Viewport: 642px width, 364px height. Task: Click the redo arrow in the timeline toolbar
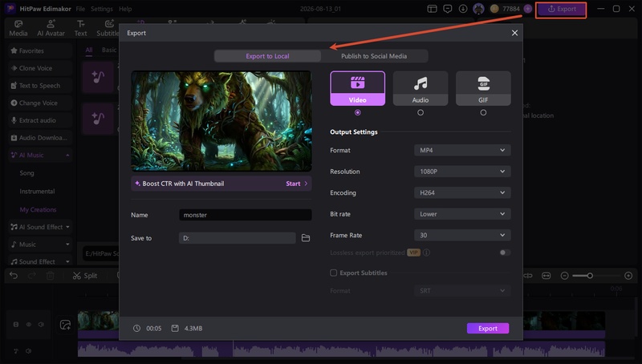pyautogui.click(x=32, y=276)
